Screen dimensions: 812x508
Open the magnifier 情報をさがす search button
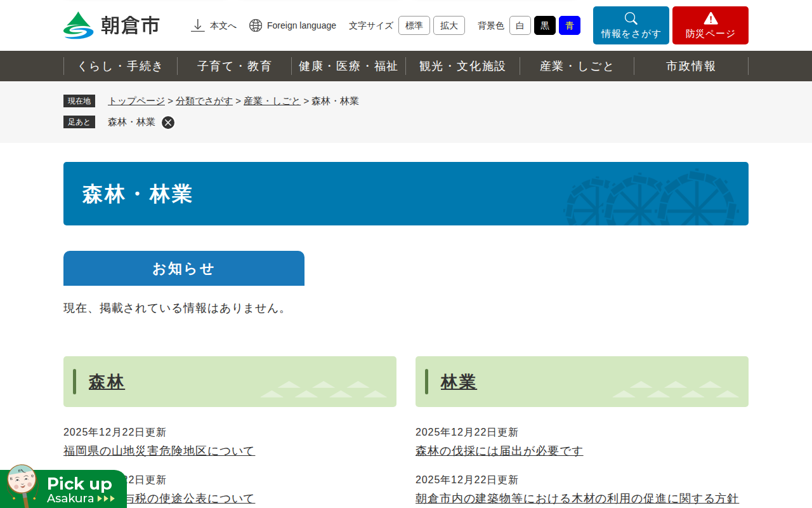click(x=631, y=25)
